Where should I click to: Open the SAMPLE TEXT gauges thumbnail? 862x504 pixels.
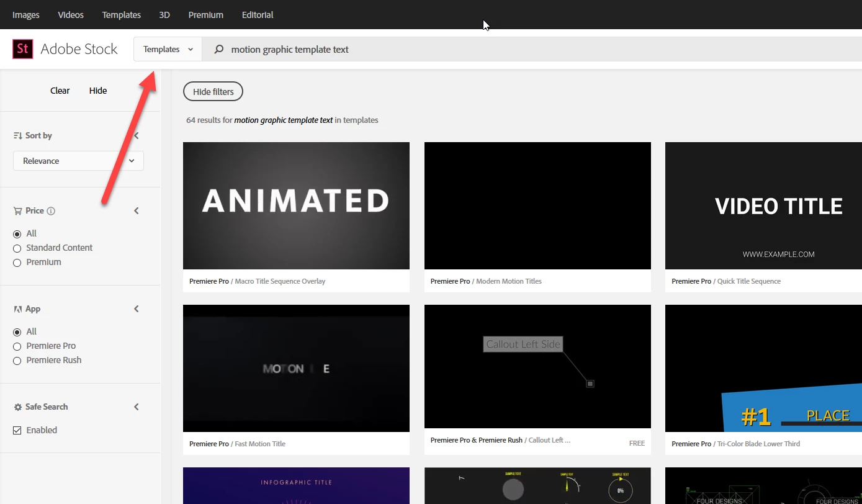[x=537, y=485]
